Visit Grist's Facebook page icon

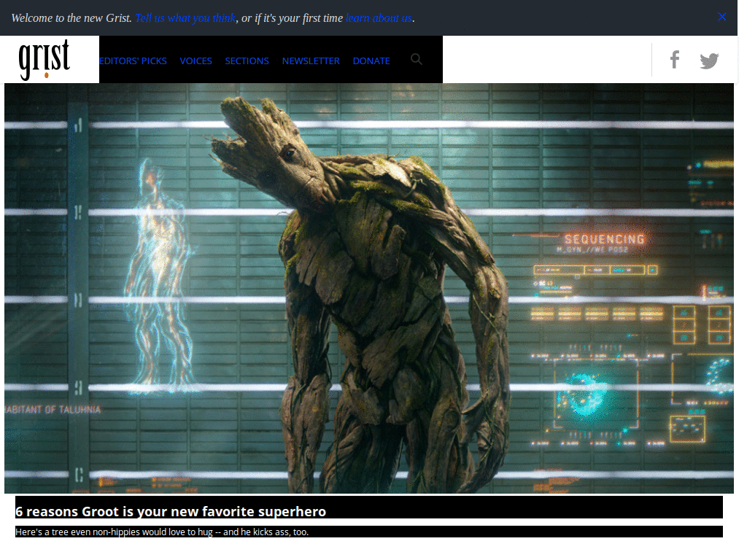[x=675, y=60]
